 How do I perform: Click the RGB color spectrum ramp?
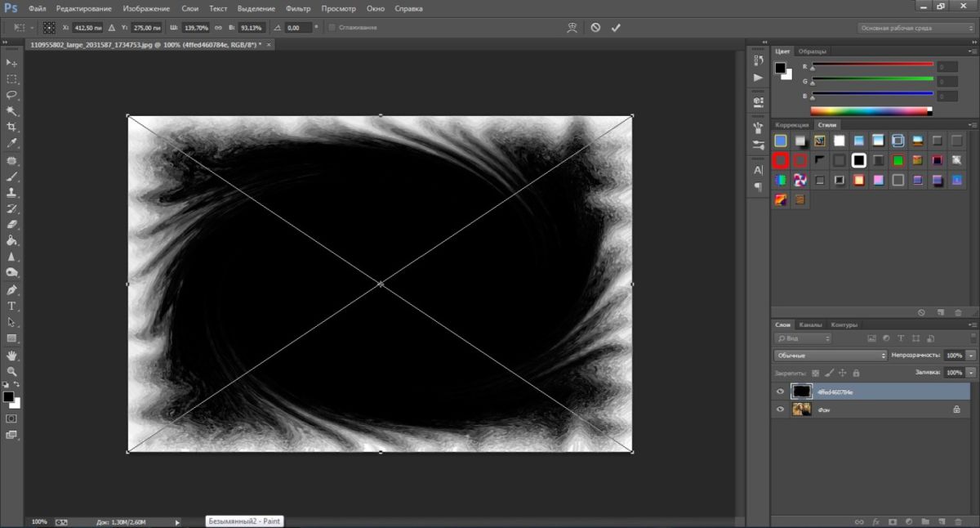[x=871, y=110]
